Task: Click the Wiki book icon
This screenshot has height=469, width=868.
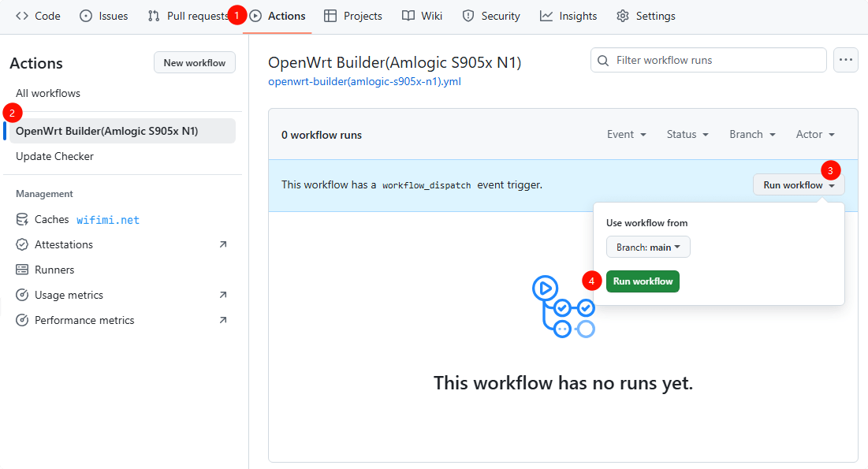Action: [x=408, y=16]
